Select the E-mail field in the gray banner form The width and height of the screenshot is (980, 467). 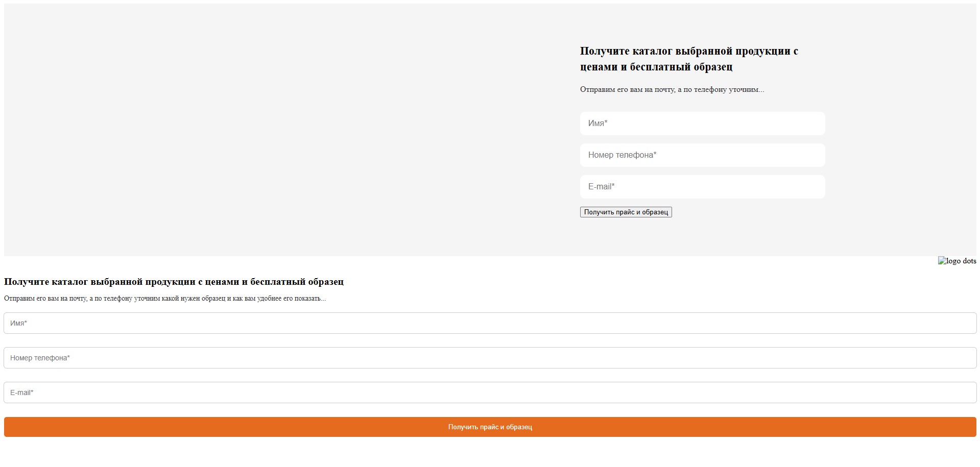coord(702,187)
